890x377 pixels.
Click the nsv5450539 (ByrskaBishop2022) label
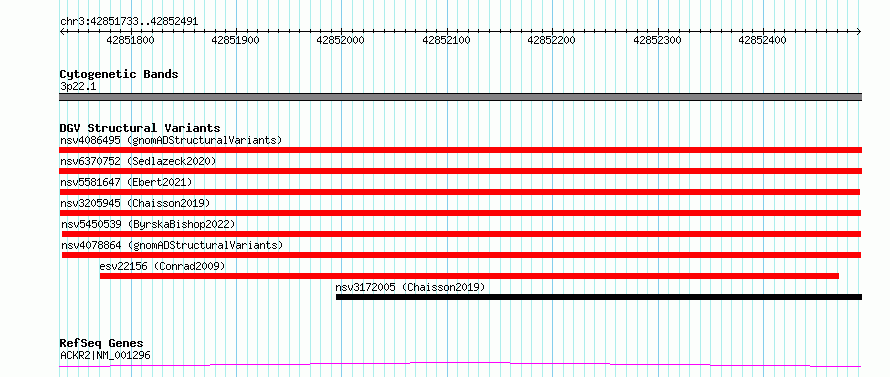[148, 224]
